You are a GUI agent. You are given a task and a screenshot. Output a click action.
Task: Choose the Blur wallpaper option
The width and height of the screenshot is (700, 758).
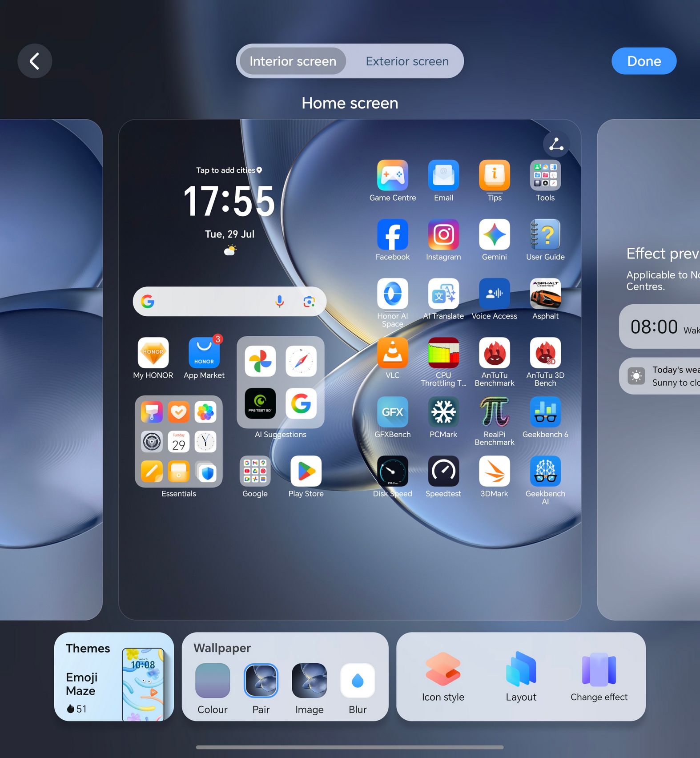click(358, 681)
